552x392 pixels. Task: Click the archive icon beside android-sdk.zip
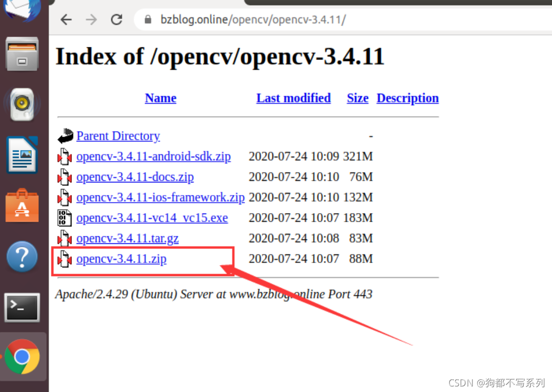(65, 156)
